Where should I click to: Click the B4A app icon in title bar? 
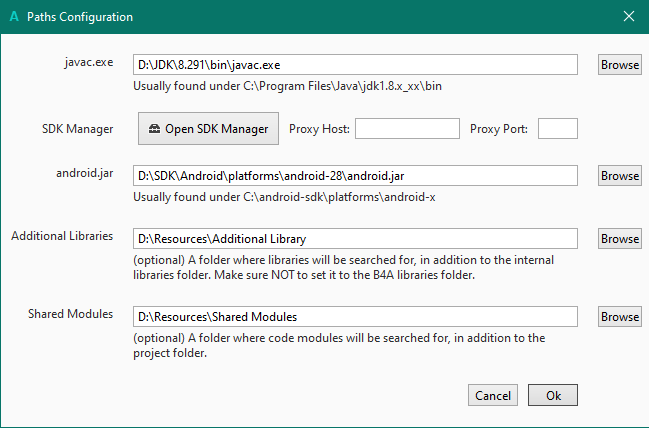point(13,17)
